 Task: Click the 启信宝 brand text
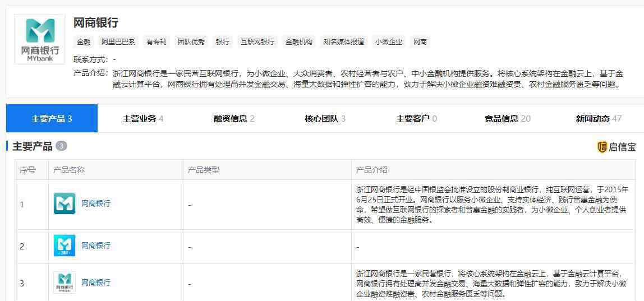tap(622, 147)
